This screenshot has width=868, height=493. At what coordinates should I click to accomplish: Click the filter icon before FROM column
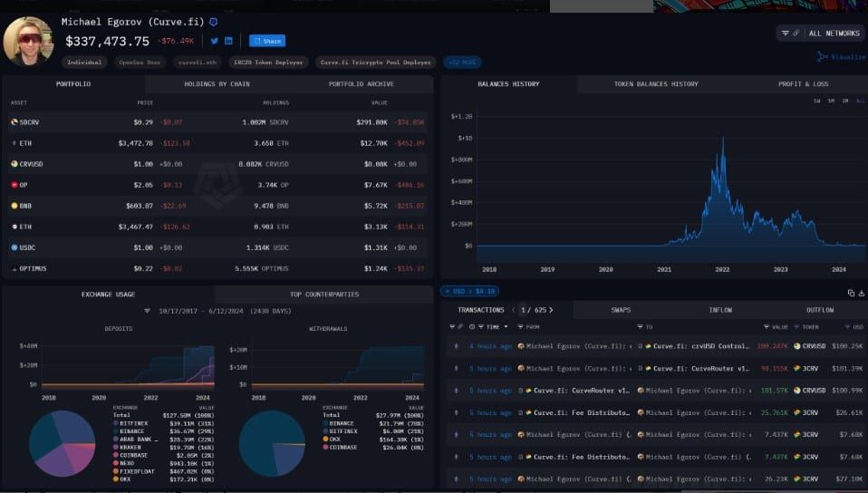(x=520, y=327)
